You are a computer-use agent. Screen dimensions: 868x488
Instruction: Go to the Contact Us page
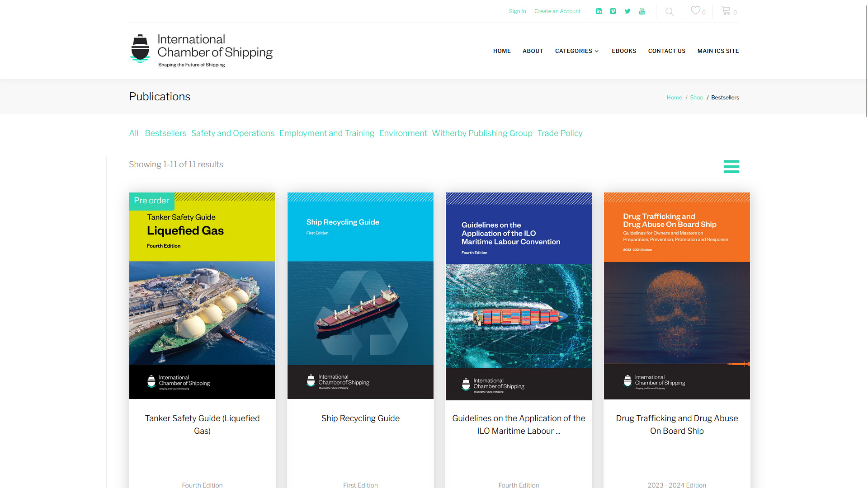666,51
